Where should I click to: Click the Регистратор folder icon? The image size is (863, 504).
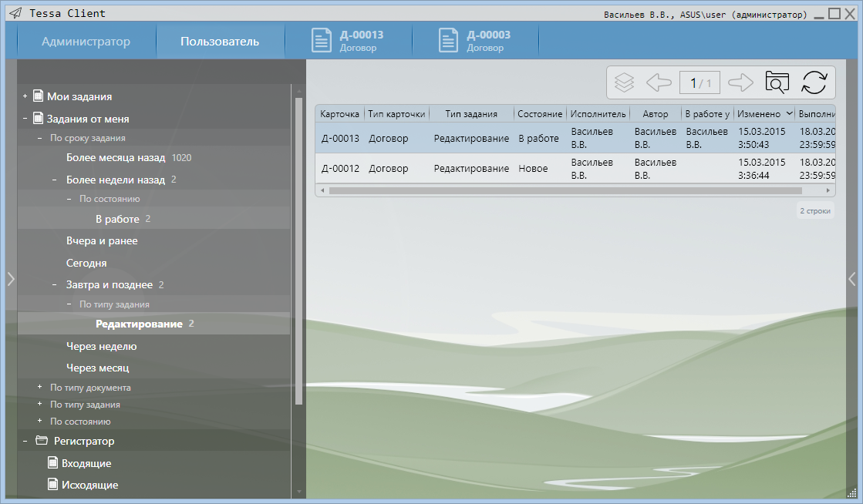point(42,441)
